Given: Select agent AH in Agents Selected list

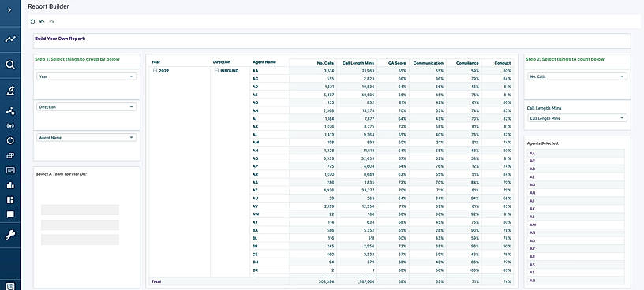Looking at the screenshot, I should [575, 193].
